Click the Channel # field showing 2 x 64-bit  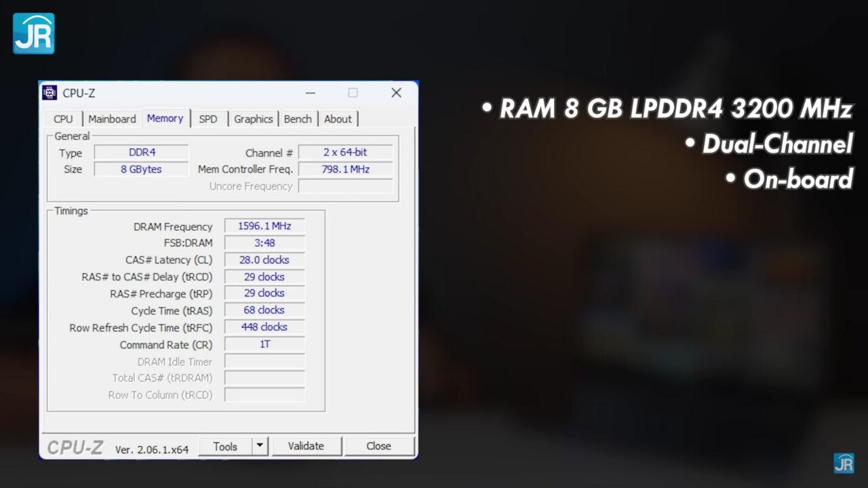click(345, 152)
